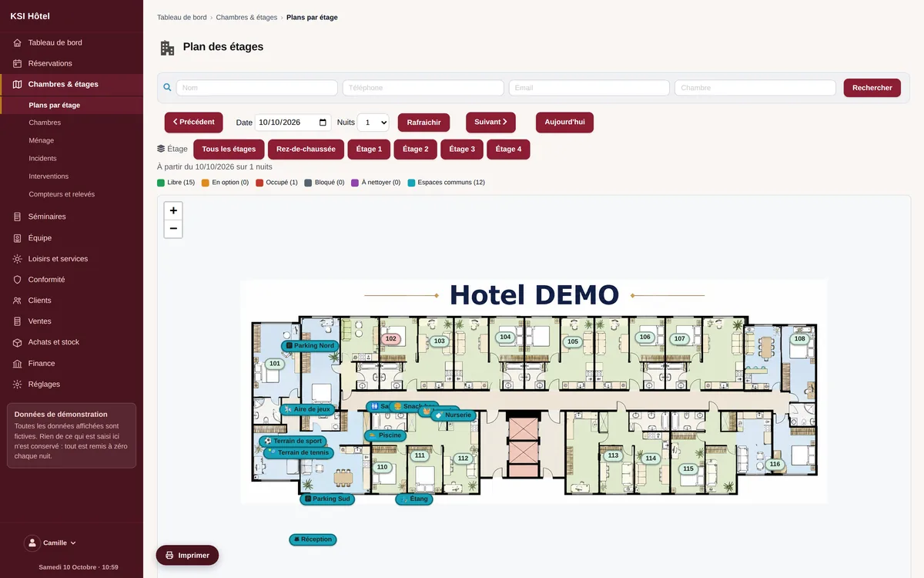The image size is (924, 578).
Task: Jump to Aujourd'hui
Action: 564,123
